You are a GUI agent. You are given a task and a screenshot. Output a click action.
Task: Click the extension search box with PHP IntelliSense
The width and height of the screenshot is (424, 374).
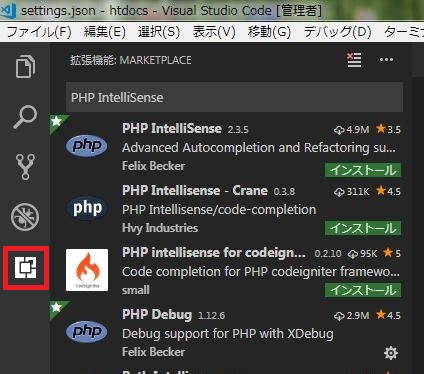pos(234,97)
